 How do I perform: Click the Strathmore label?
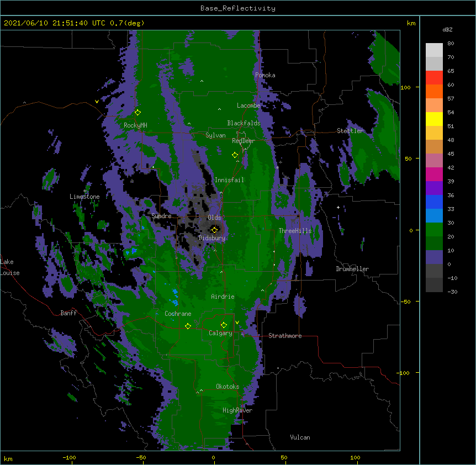click(285, 336)
